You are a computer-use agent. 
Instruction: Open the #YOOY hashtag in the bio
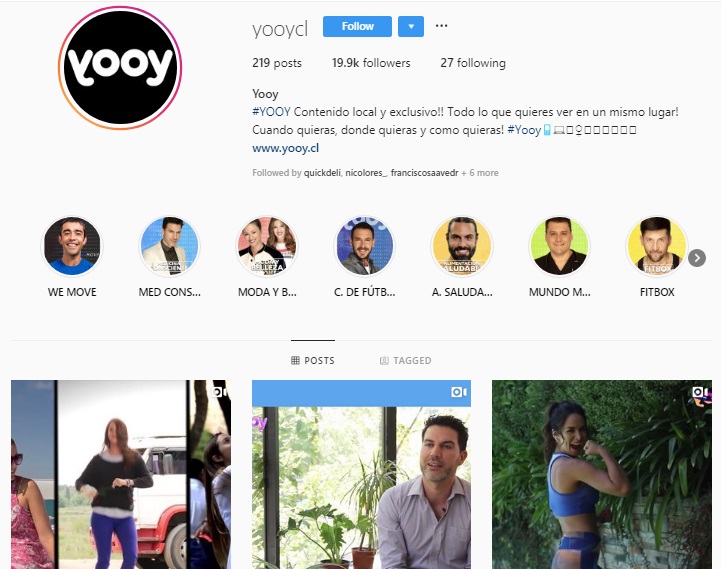coord(271,112)
